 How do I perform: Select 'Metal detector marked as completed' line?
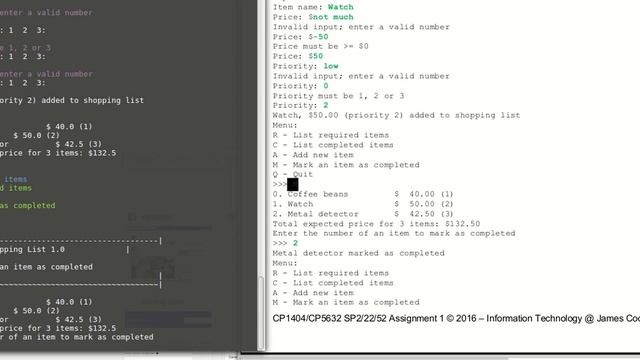(358, 253)
